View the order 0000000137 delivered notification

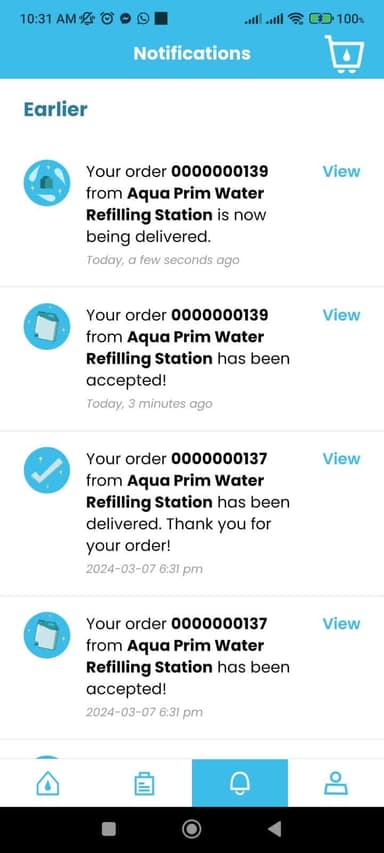point(341,459)
